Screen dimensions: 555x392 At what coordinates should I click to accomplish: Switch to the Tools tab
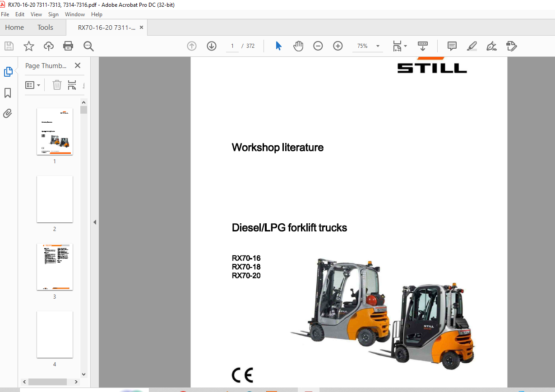tap(45, 28)
